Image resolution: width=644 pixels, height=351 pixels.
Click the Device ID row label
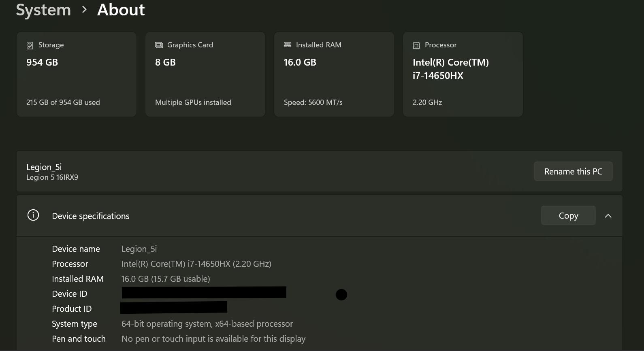click(x=70, y=294)
